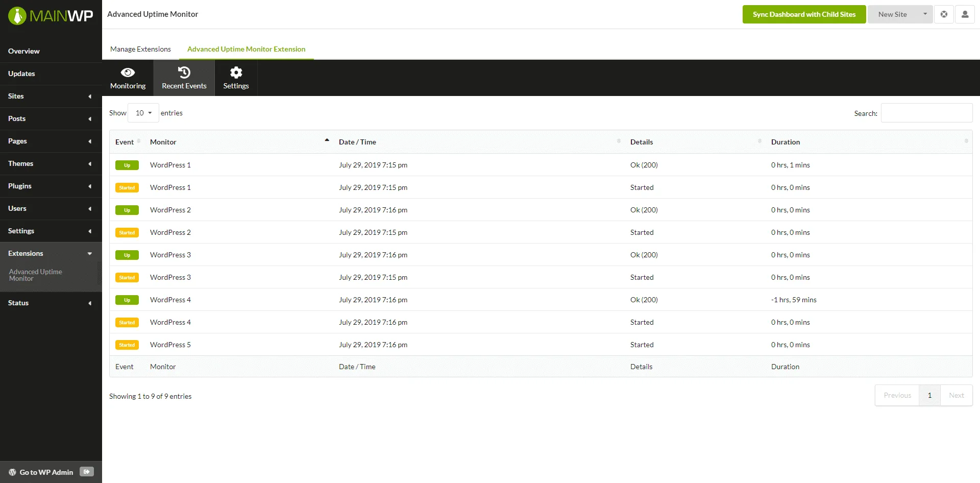Open the Updates menu in sidebar

click(x=21, y=74)
